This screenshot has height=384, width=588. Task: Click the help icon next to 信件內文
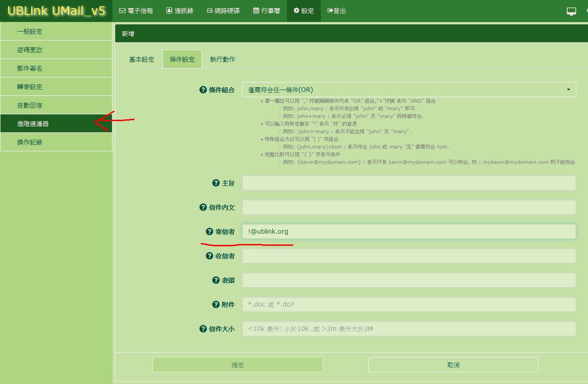pyautogui.click(x=203, y=208)
